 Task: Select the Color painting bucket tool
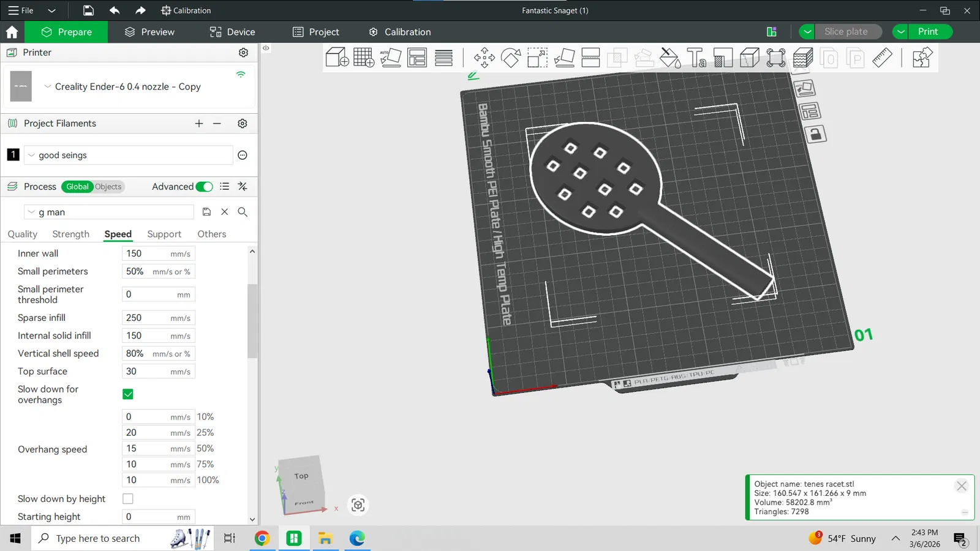(670, 58)
